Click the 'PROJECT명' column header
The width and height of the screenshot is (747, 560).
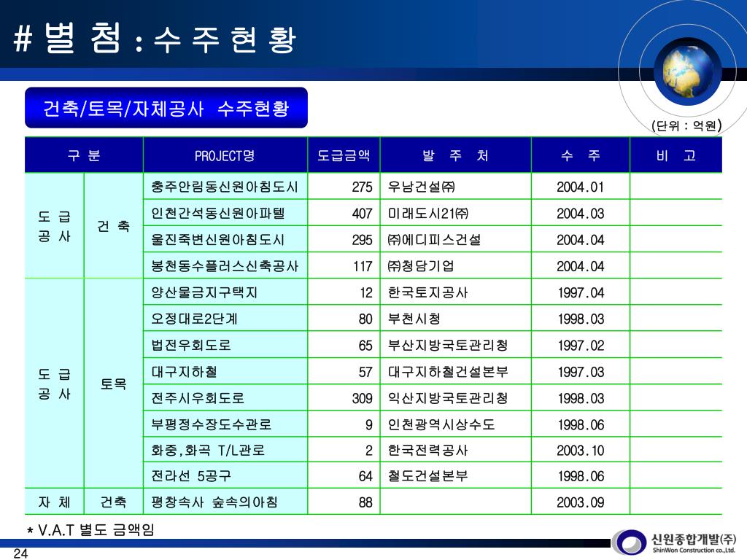coord(225,155)
